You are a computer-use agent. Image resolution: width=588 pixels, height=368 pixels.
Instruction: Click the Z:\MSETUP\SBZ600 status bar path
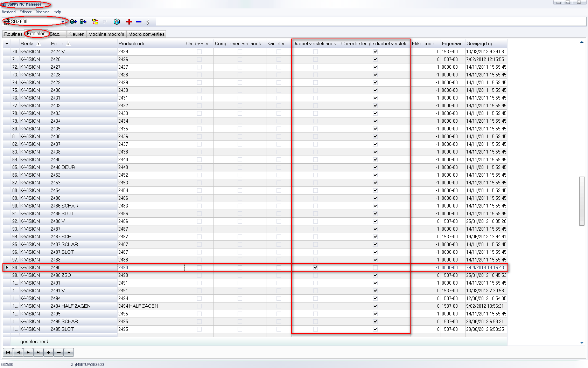coord(87,364)
